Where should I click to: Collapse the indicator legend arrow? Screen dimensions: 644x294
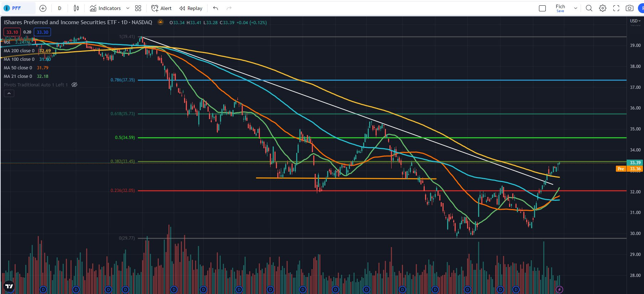coord(9,93)
